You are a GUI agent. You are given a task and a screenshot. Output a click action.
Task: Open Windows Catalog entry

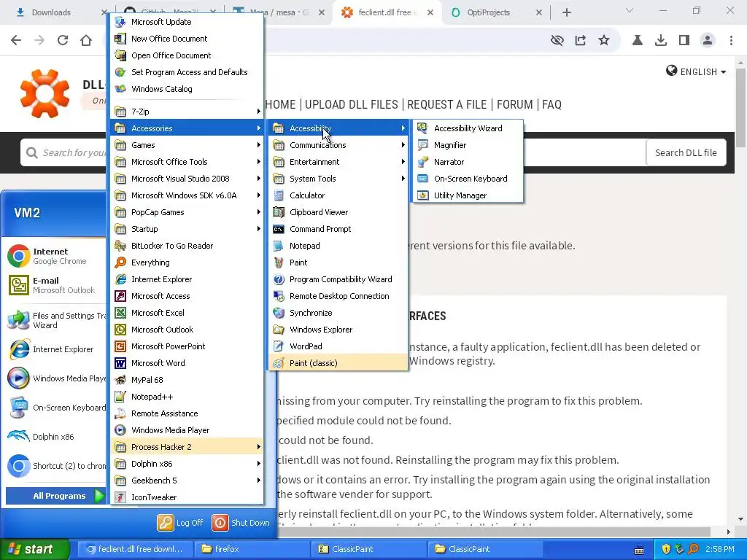(187, 89)
